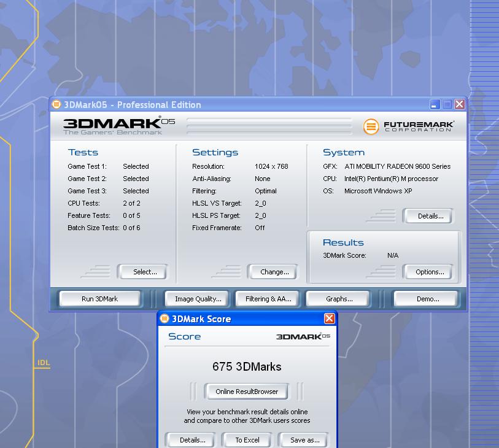This screenshot has width=499, height=448.
Task: Click Save as in Score window
Action: pos(304,440)
